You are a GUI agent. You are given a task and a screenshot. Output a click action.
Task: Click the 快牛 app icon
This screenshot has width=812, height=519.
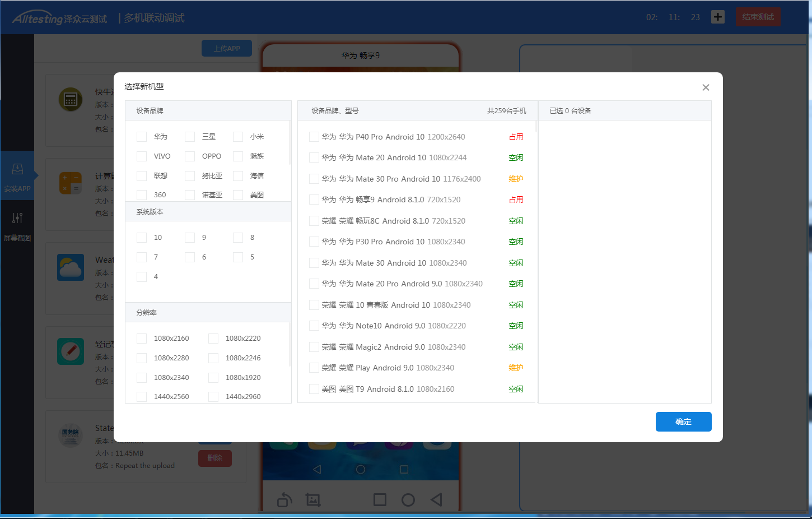point(71,99)
